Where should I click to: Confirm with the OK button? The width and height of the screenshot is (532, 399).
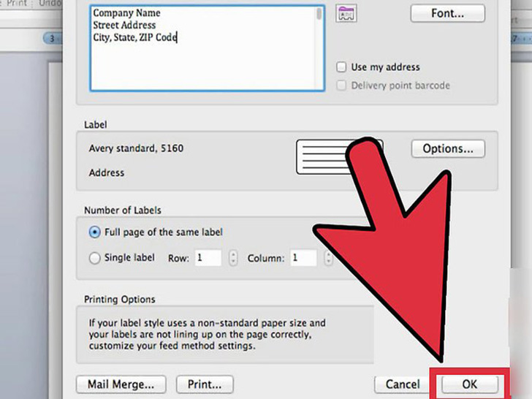pos(470,384)
